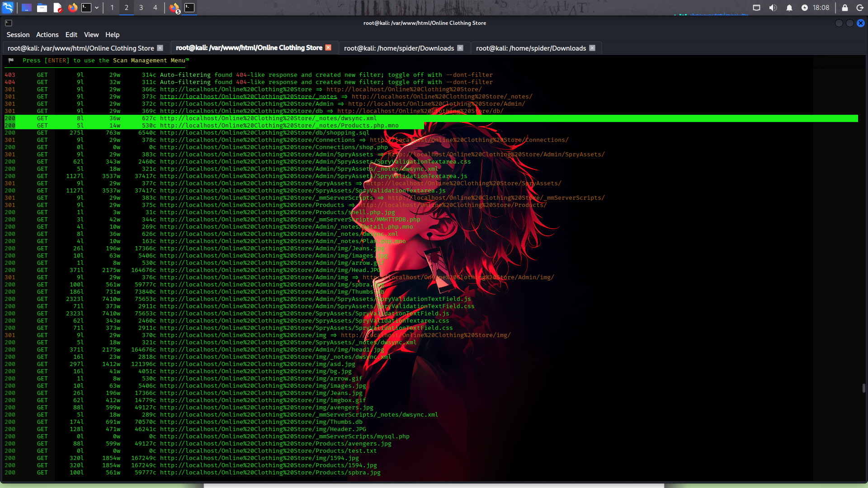
Task: Click the Products/spbra.jpg URL
Action: tap(270, 473)
